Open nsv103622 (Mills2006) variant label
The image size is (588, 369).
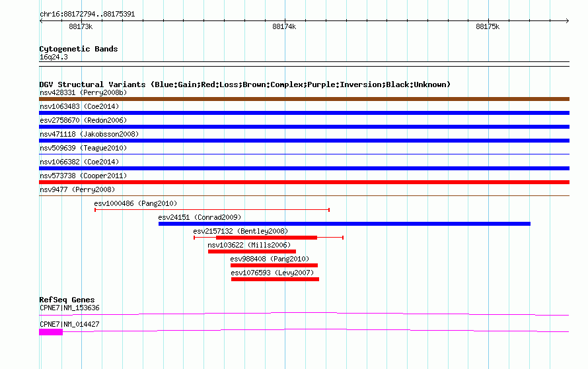[x=249, y=245]
